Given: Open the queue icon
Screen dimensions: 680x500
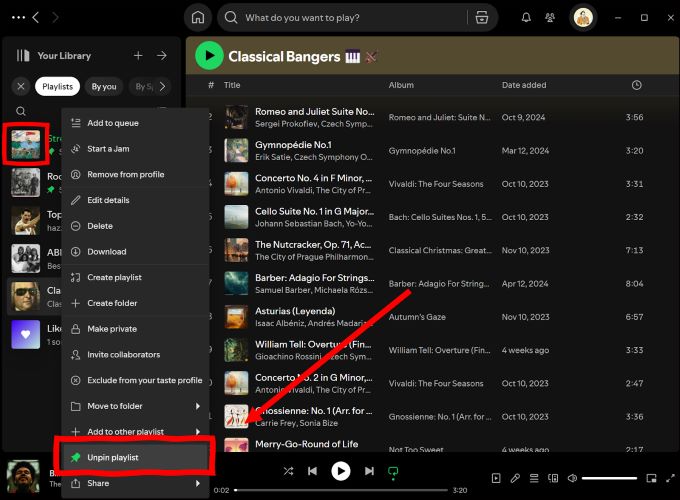Looking at the screenshot, I should 534,478.
